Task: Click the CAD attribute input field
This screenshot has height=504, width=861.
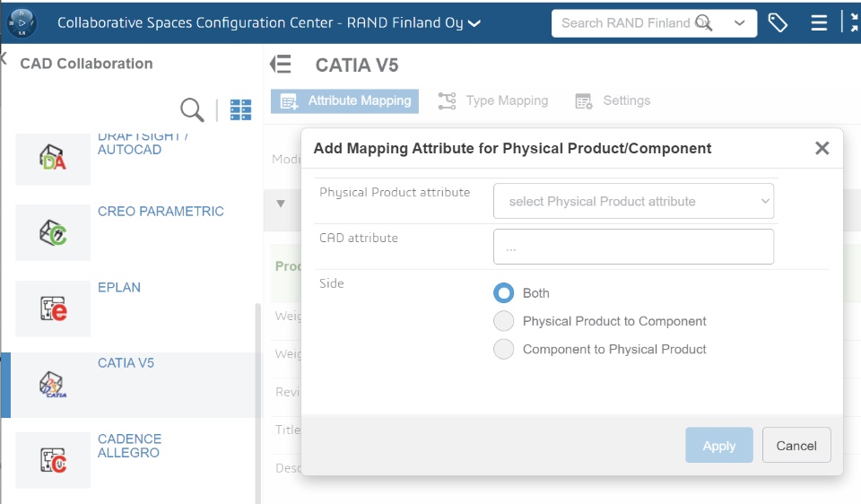Action: (x=634, y=247)
